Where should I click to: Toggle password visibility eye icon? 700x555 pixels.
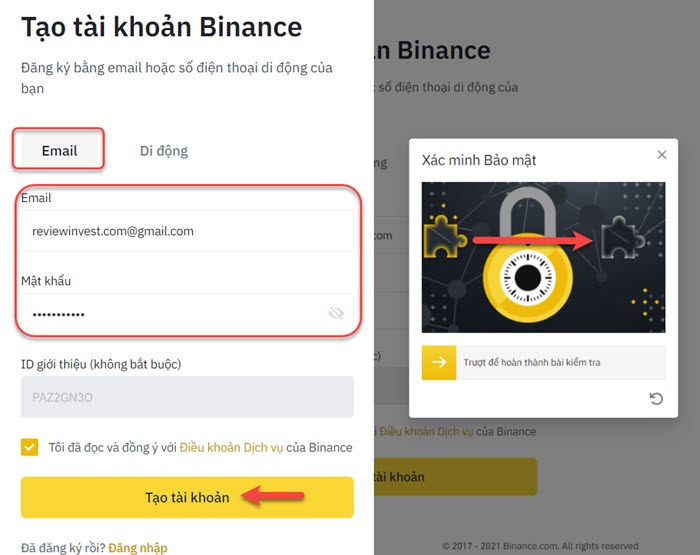(336, 314)
